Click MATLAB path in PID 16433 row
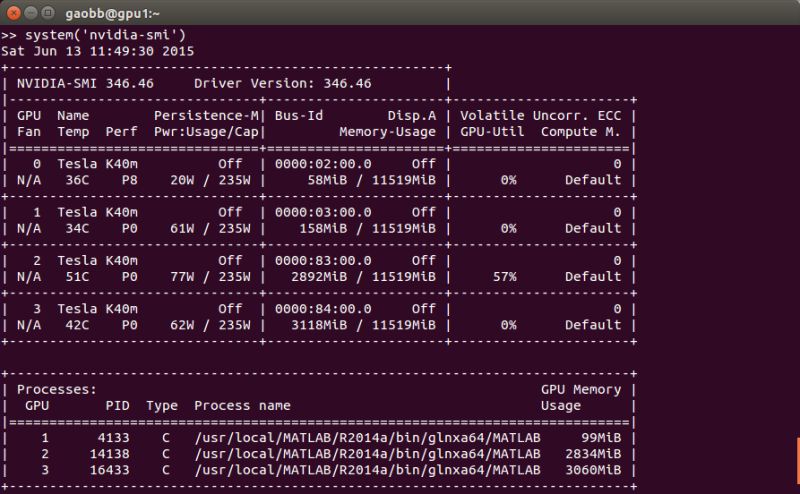The image size is (800, 494). [x=367, y=470]
